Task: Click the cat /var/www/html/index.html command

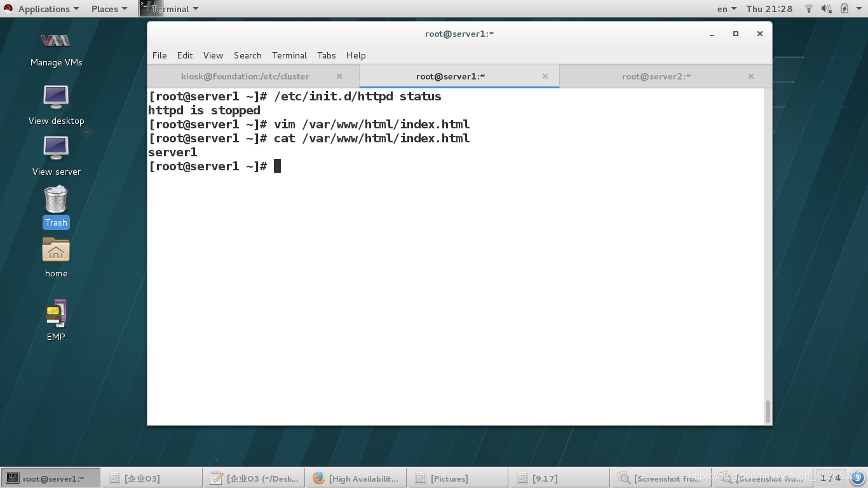Action: 372,139
